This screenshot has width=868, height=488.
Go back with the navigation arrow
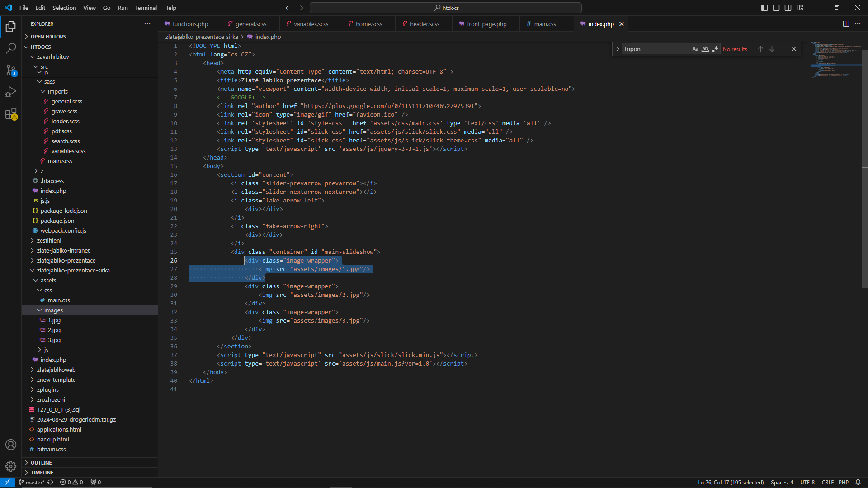click(288, 8)
